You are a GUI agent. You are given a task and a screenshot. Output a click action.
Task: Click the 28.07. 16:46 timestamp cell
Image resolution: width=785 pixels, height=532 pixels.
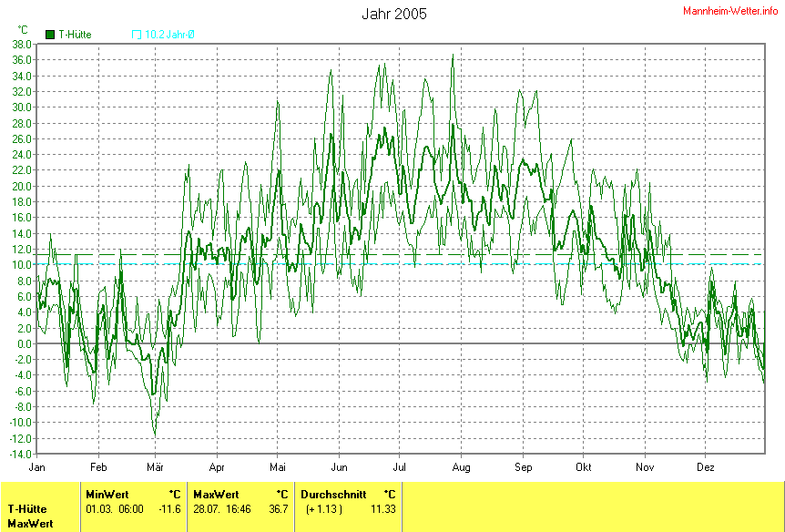pos(222,508)
